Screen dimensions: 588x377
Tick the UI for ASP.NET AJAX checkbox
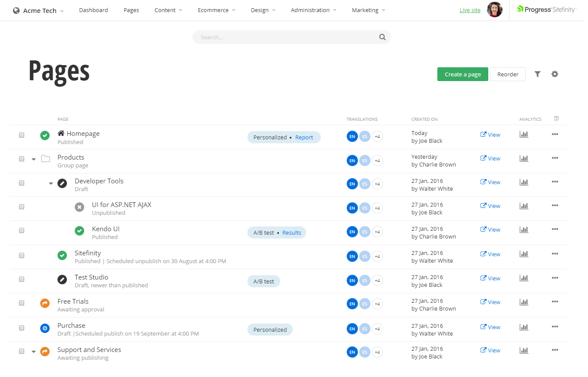pyautogui.click(x=22, y=207)
